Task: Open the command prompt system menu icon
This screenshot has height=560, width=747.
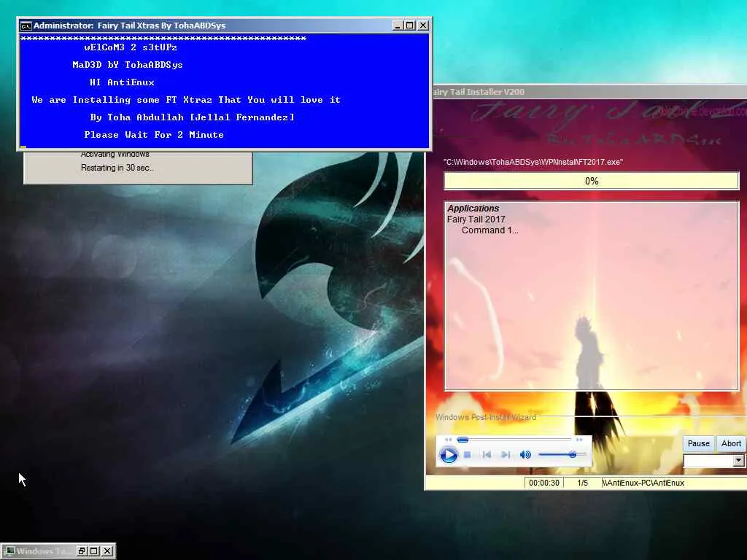Action: (x=26, y=26)
